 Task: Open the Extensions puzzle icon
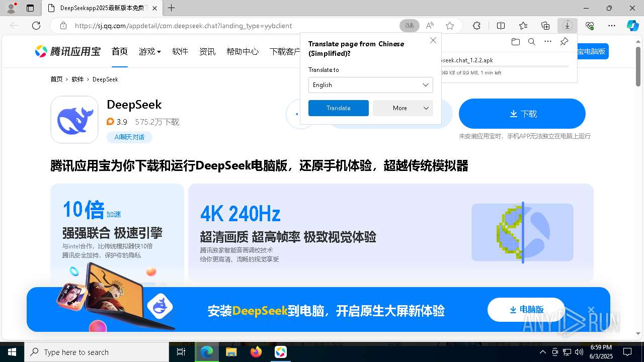click(x=477, y=26)
